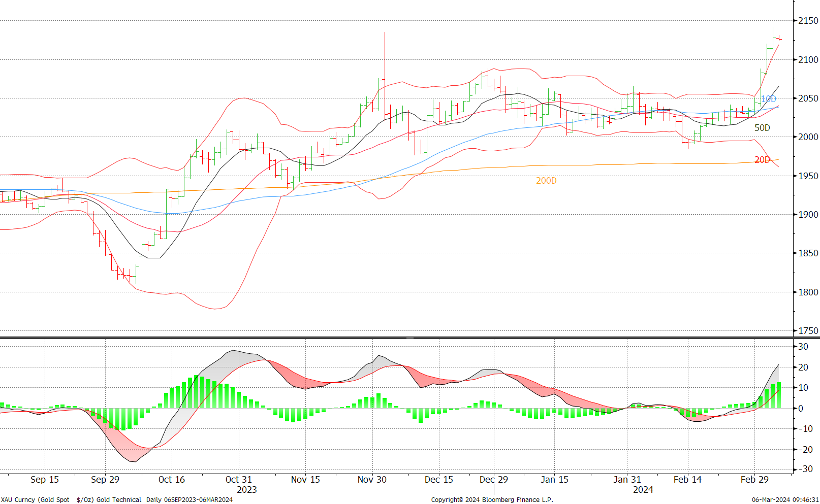
Task: Click the 2100 price axis label
Action: 808,60
